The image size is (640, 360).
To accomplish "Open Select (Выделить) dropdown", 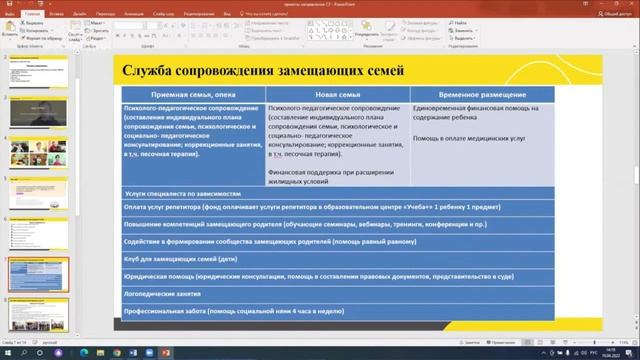I will tap(462, 38).
